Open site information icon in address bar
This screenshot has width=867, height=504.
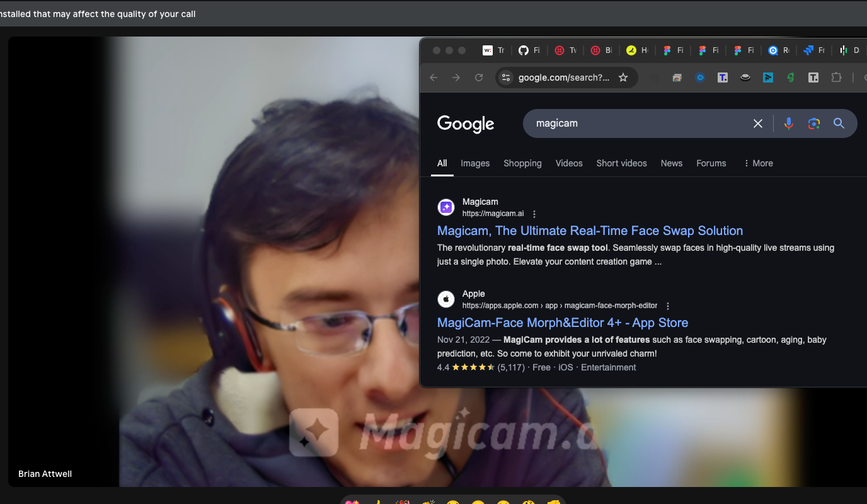505,77
